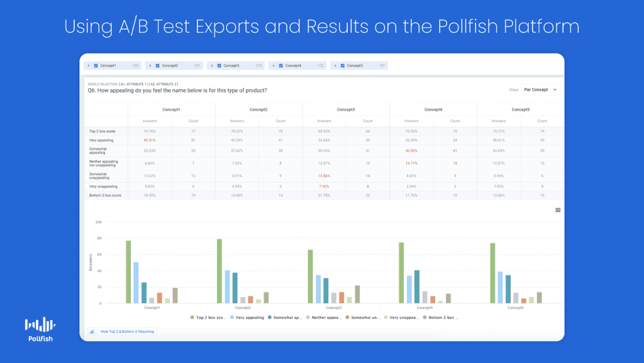Toggle the Neither appealing legend marker
Screen dimensions: 644x363
308,318
